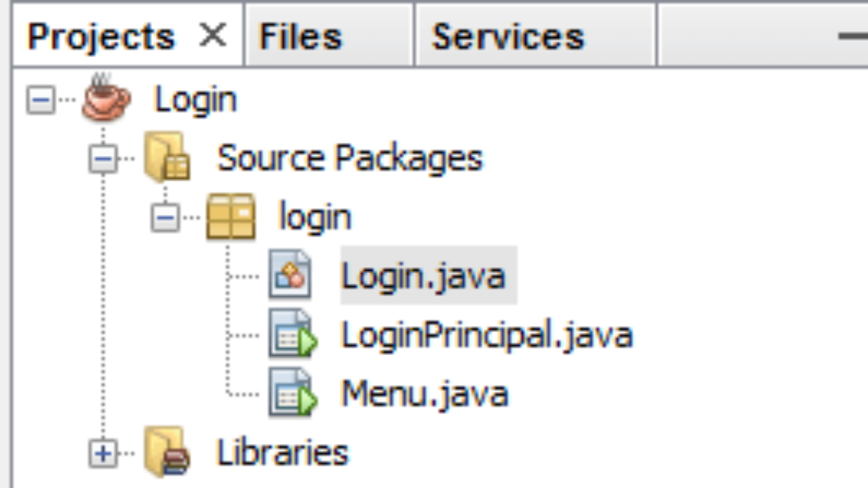Click the Source Packages folder icon
Image resolution: width=868 pixels, height=488 pixels.
tap(167, 158)
